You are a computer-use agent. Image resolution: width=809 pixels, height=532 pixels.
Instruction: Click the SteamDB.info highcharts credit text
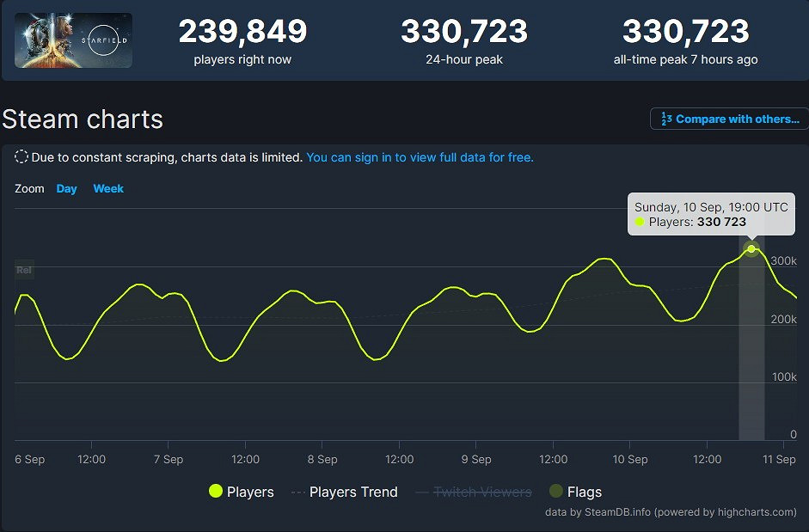[671, 512]
